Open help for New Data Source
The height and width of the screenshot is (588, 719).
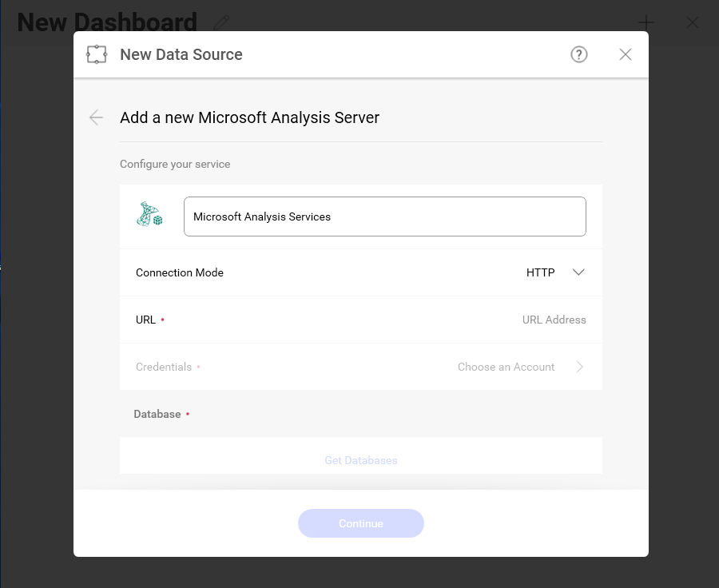(x=578, y=54)
